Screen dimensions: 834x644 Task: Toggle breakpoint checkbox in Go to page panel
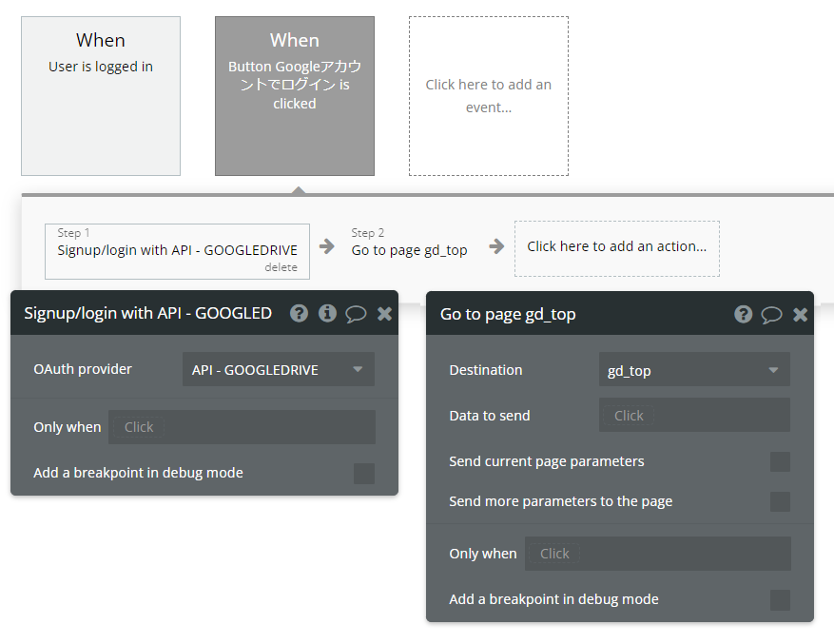tap(781, 600)
